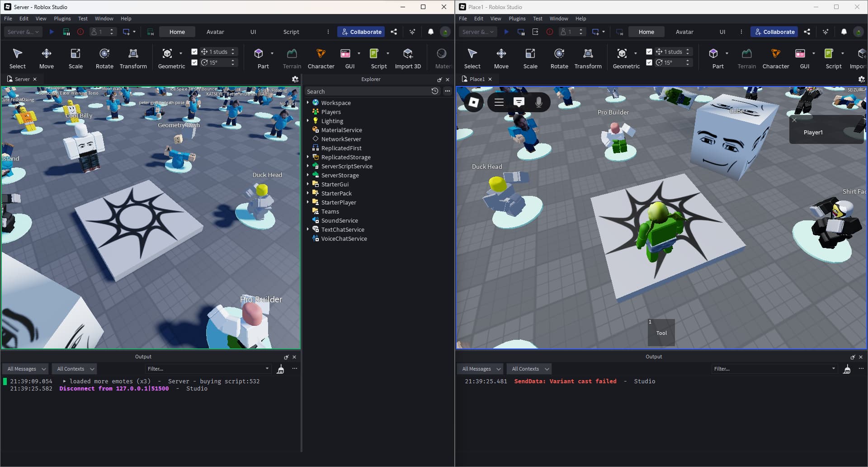Click Import 3D in Server window
The height and width of the screenshot is (467, 868).
(x=408, y=58)
